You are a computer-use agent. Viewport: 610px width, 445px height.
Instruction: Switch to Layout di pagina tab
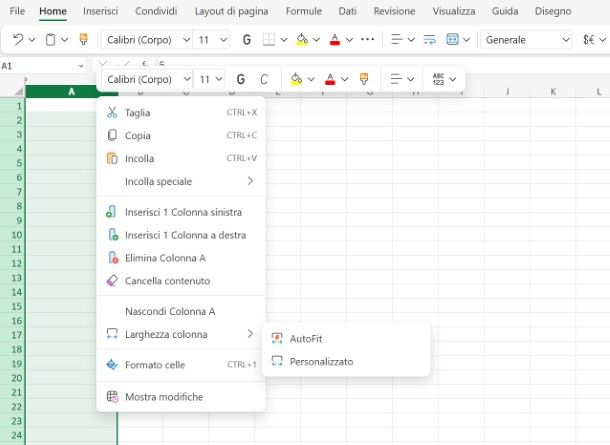tap(231, 11)
